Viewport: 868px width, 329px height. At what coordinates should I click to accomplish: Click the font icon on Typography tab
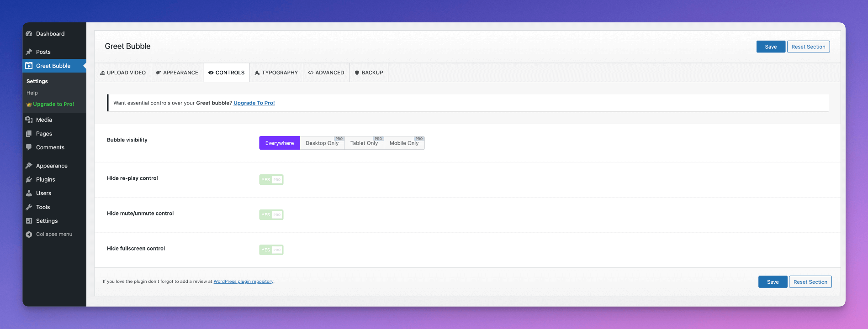tap(257, 73)
